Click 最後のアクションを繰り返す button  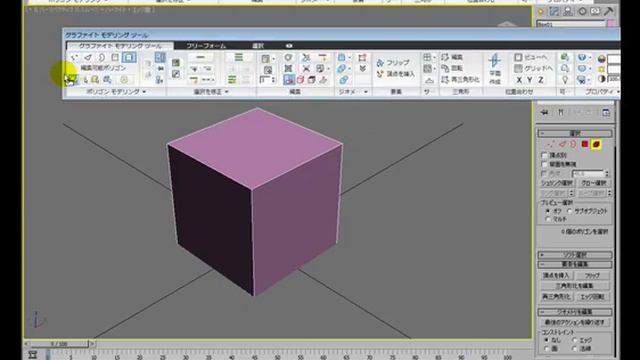(575, 322)
